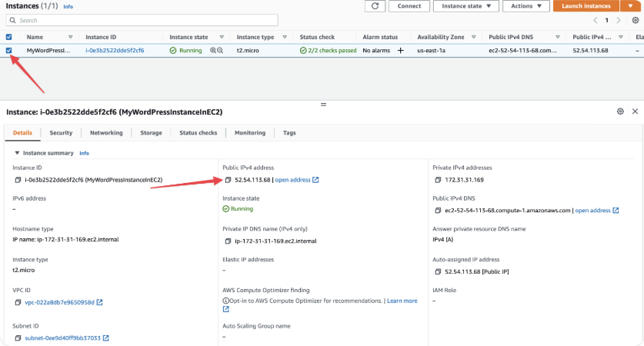Open the table preferences gear icon

(x=636, y=20)
